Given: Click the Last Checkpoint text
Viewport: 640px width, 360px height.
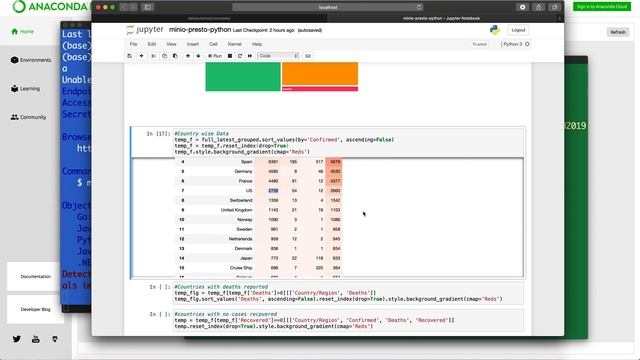Looking at the screenshot, I should pyautogui.click(x=264, y=30).
